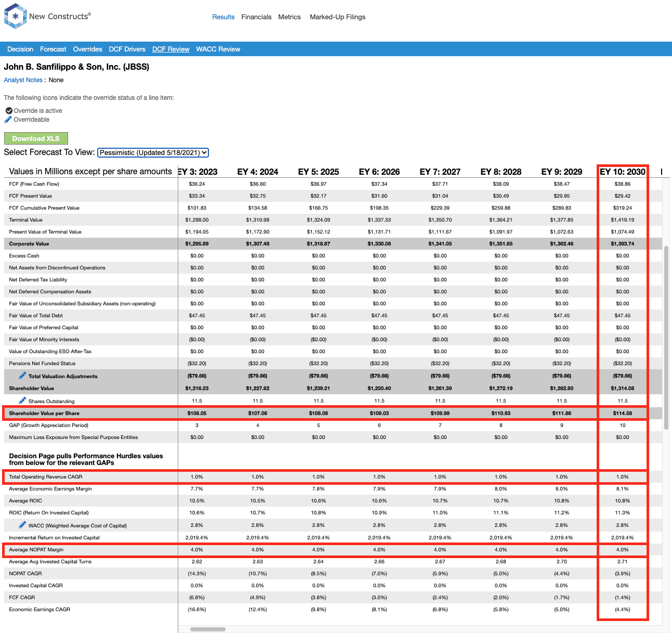
Task: Select the Average NOPAT Margin row label
Action: pyautogui.click(x=36, y=550)
